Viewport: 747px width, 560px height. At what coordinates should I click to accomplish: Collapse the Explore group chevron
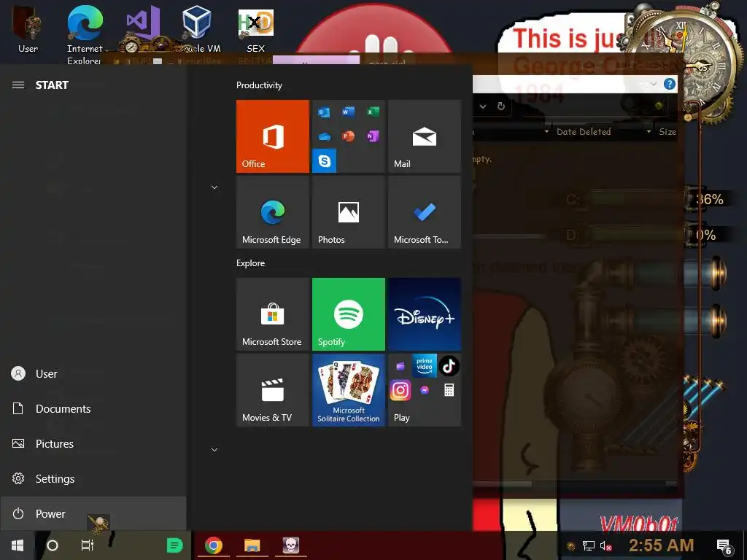pyautogui.click(x=214, y=449)
